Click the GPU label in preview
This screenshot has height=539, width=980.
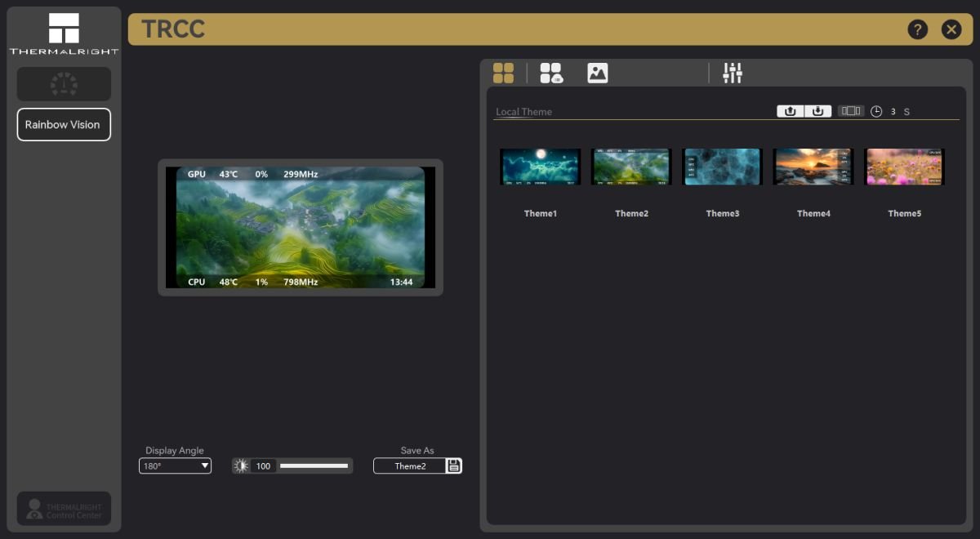[x=197, y=175]
